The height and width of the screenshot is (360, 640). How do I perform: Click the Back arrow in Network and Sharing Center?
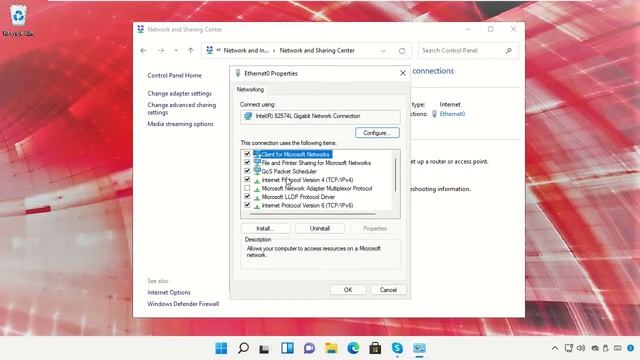pyautogui.click(x=144, y=51)
